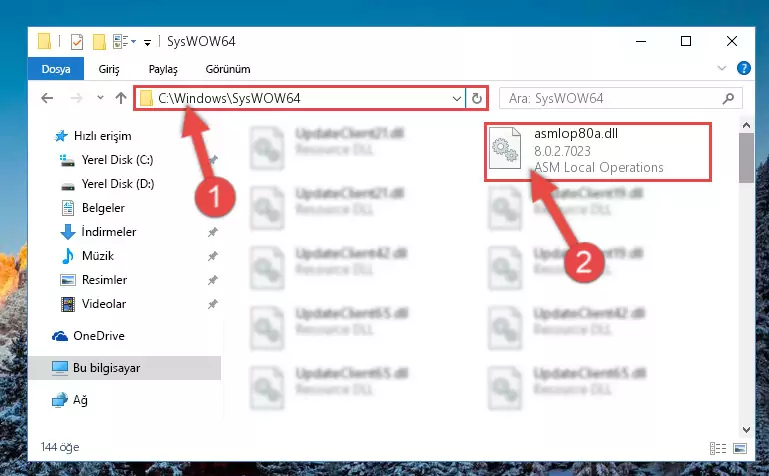Click the pin icon beside İndirmeler
769x476 pixels.
(212, 232)
